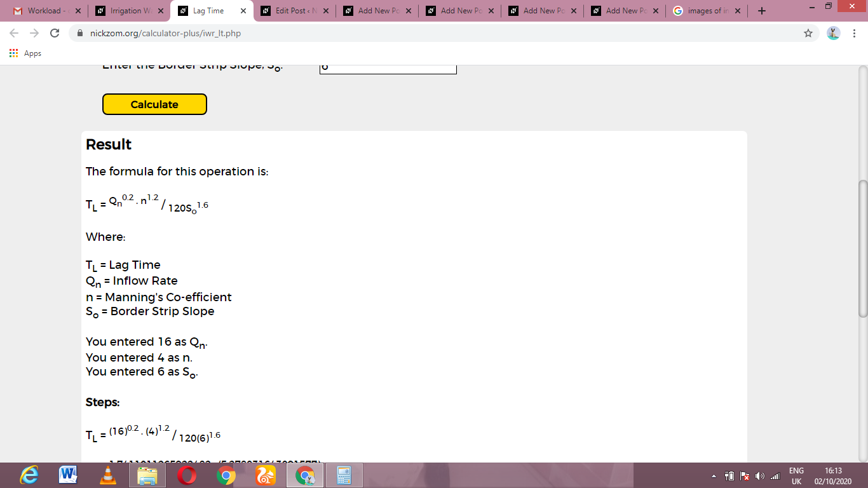This screenshot has width=868, height=488.
Task: Click the Calculate button
Action: click(x=154, y=104)
